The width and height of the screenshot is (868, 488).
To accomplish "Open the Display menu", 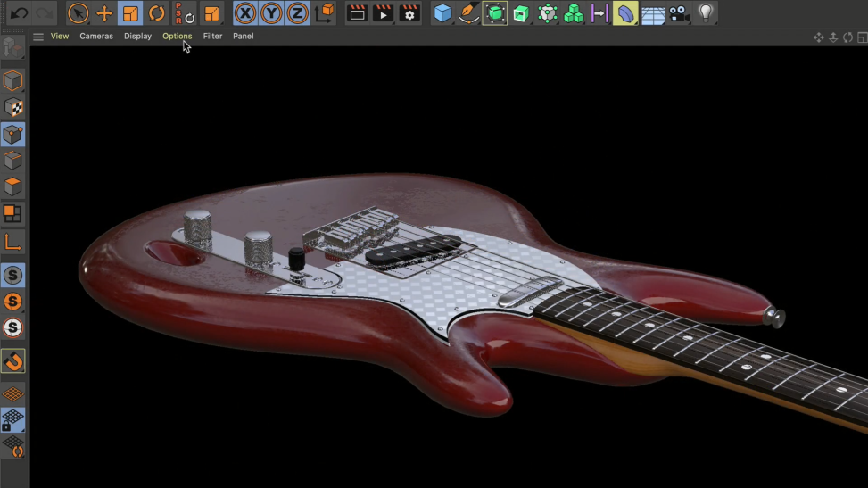I will tap(138, 36).
